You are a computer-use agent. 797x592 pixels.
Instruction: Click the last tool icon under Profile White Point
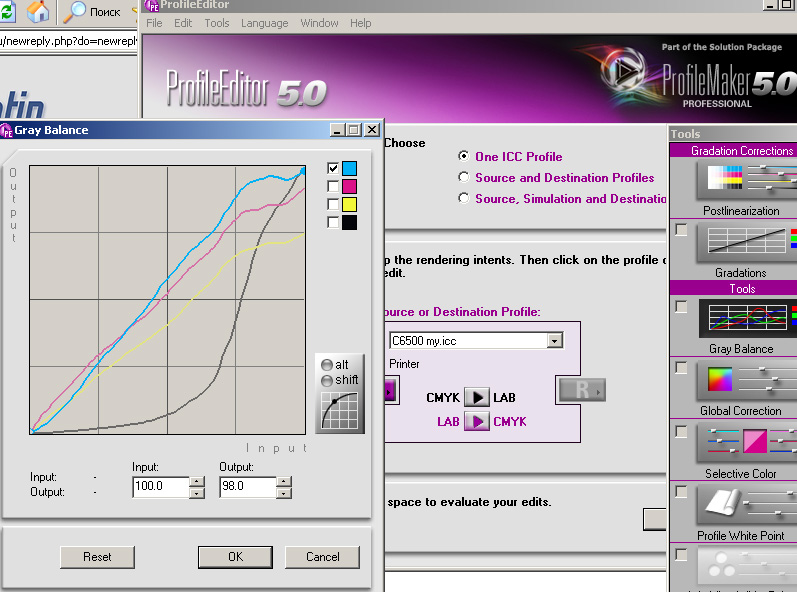746,566
